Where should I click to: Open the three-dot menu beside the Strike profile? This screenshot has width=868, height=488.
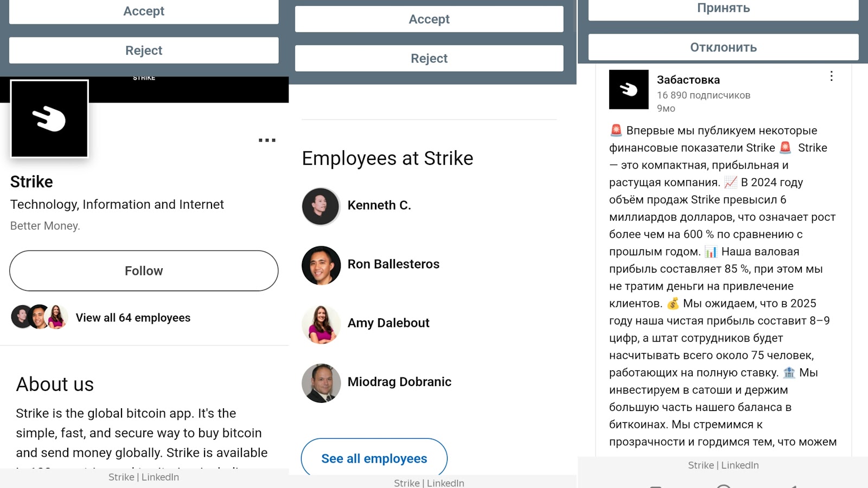[267, 140]
